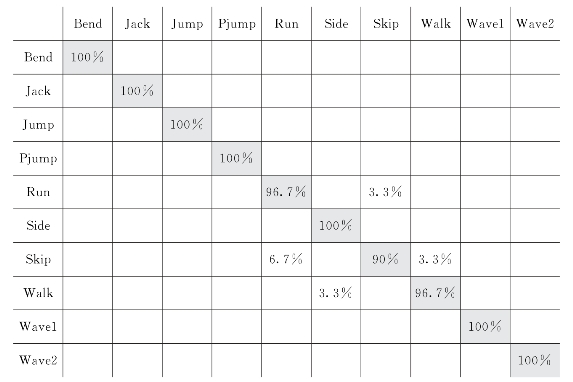Click the Bend-Bend 100% cell
The width and height of the screenshot is (573, 382).
(x=87, y=57)
